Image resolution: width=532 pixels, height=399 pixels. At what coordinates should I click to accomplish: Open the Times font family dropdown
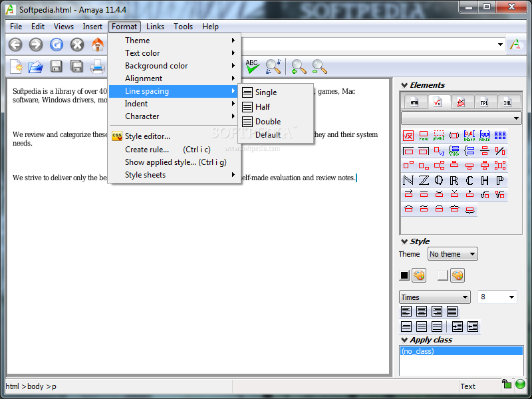[x=435, y=297]
